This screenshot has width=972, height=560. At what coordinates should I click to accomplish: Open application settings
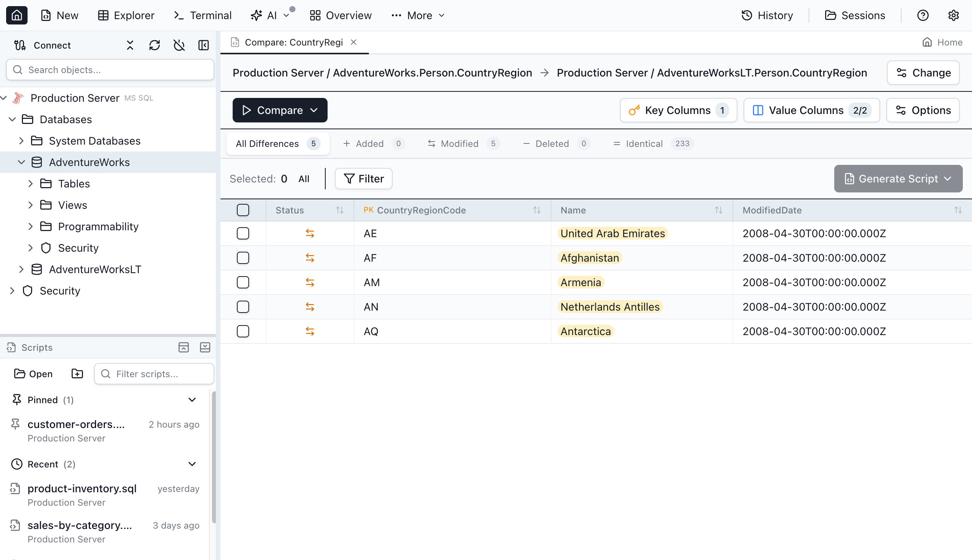point(954,15)
